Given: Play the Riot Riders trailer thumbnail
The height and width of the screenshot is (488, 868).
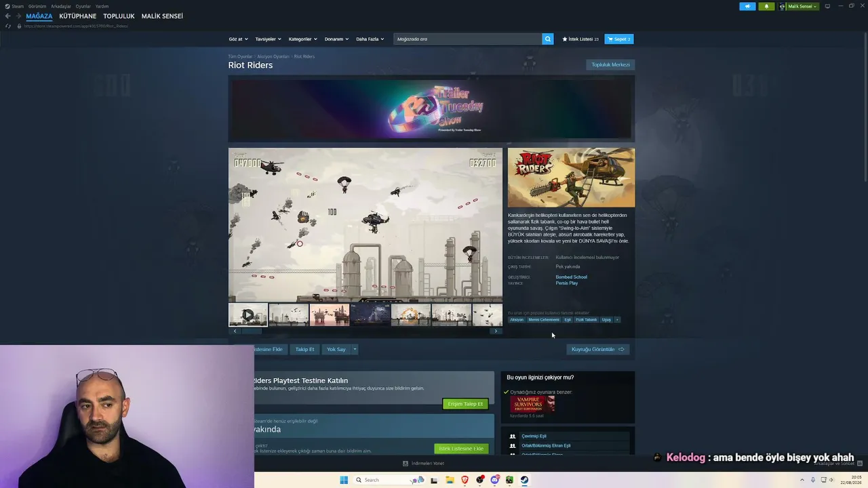Looking at the screenshot, I should click(248, 314).
